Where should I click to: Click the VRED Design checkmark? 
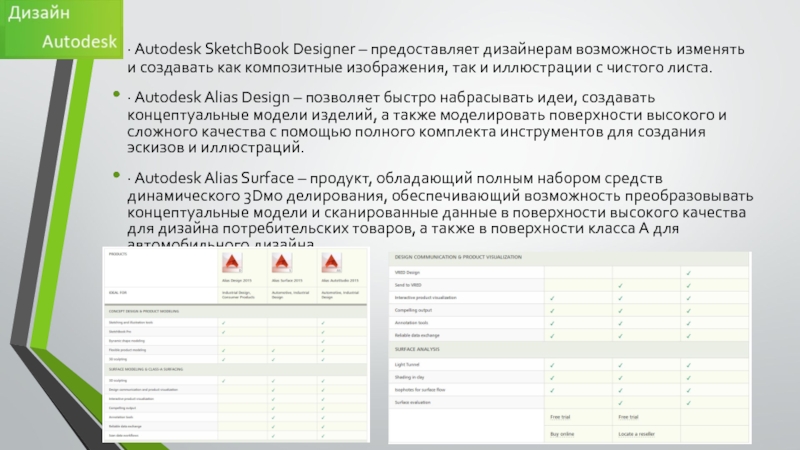click(x=688, y=272)
